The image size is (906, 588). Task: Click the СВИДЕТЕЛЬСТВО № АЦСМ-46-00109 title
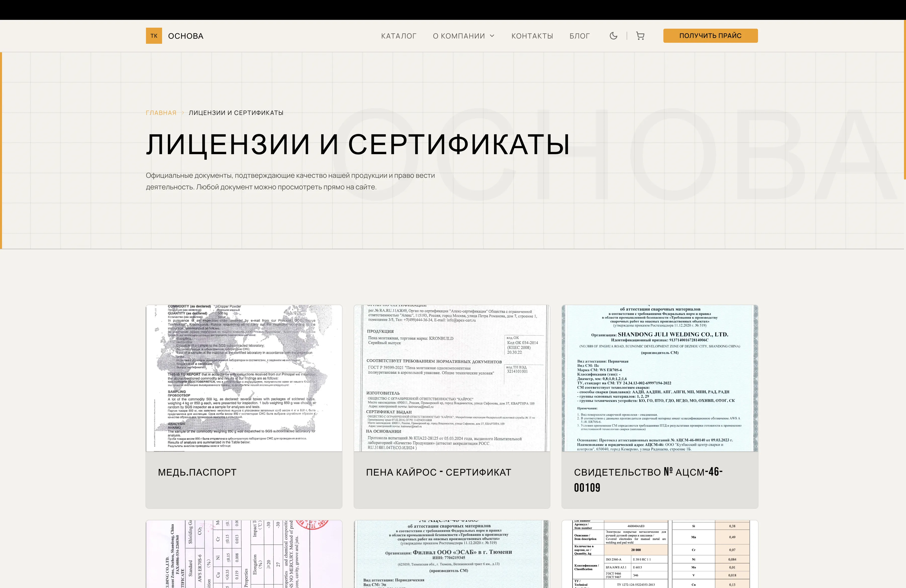[648, 480]
